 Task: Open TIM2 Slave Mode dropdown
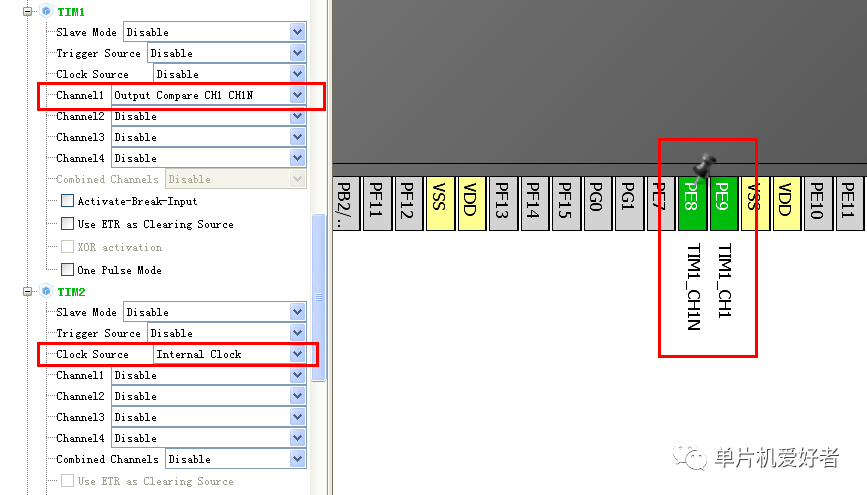pos(215,312)
